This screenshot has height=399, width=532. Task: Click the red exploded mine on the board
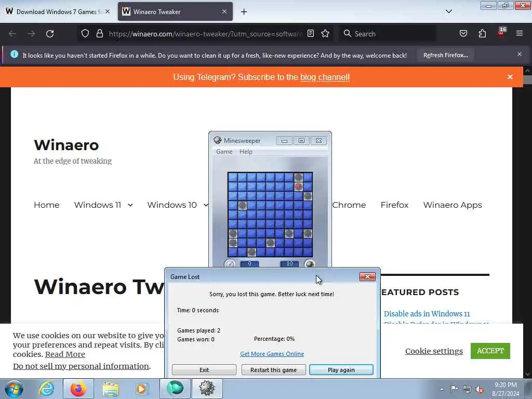click(x=298, y=187)
